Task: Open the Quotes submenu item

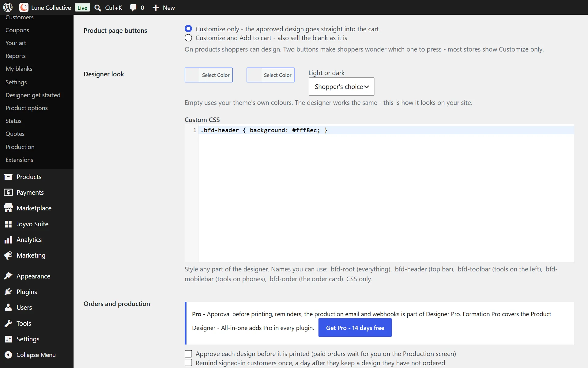Action: pyautogui.click(x=15, y=134)
